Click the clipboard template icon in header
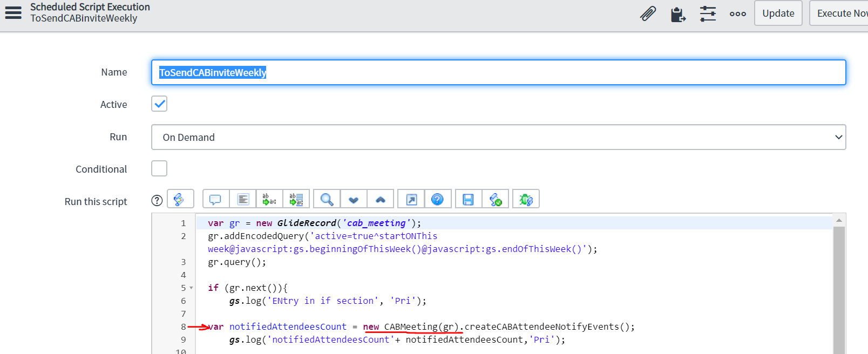Screen dimensions: 868x354 (678, 14)
